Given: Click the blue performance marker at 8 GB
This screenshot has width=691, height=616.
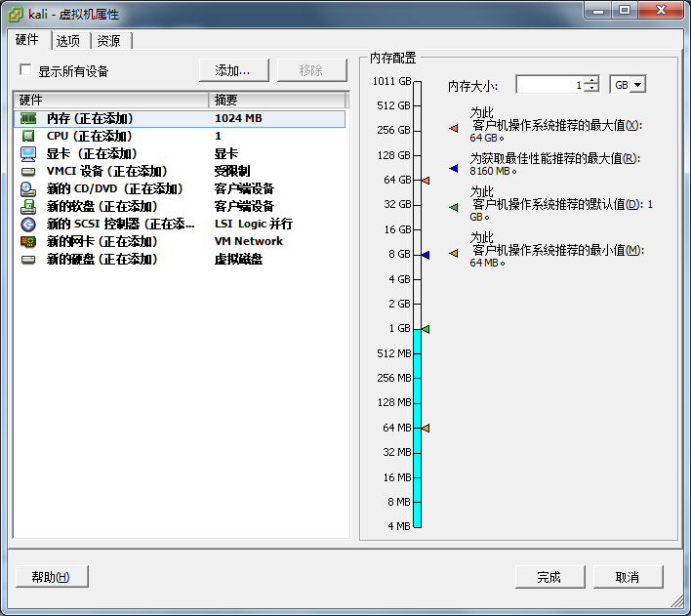Looking at the screenshot, I should (x=426, y=255).
